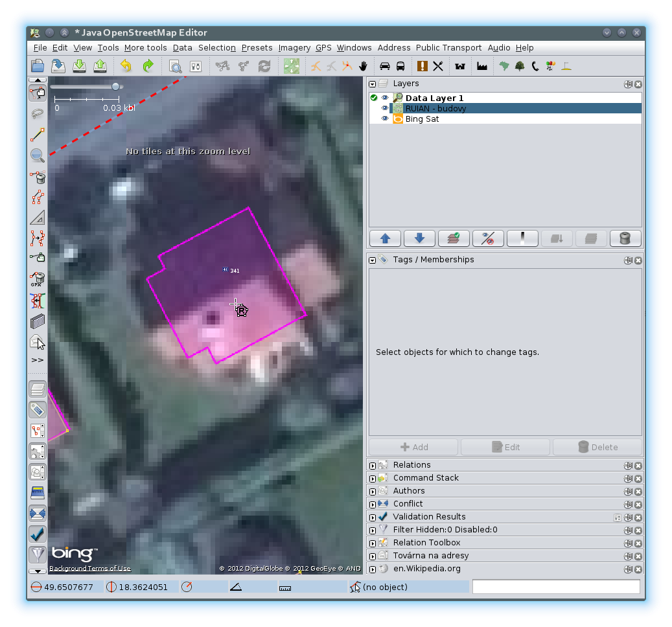Toggle layer visibility button in Layers panel
Screen dimensions: 672x627
[x=488, y=238]
